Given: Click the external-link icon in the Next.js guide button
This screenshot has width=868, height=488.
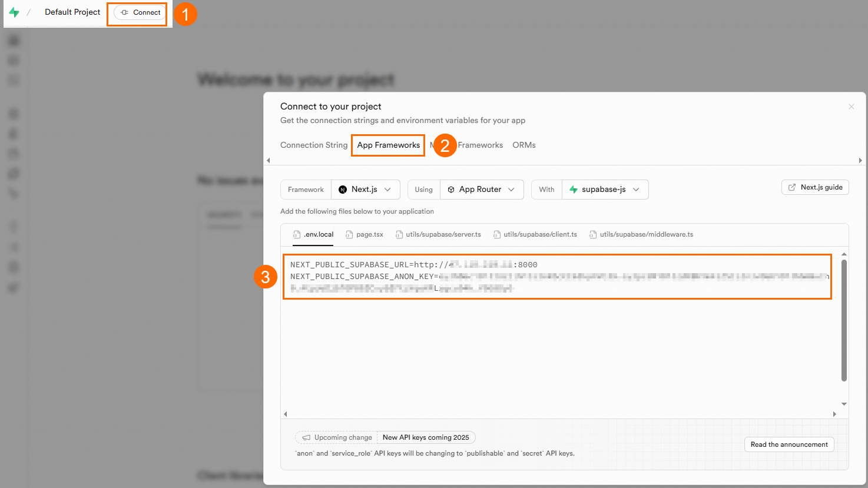Looking at the screenshot, I should (x=792, y=187).
